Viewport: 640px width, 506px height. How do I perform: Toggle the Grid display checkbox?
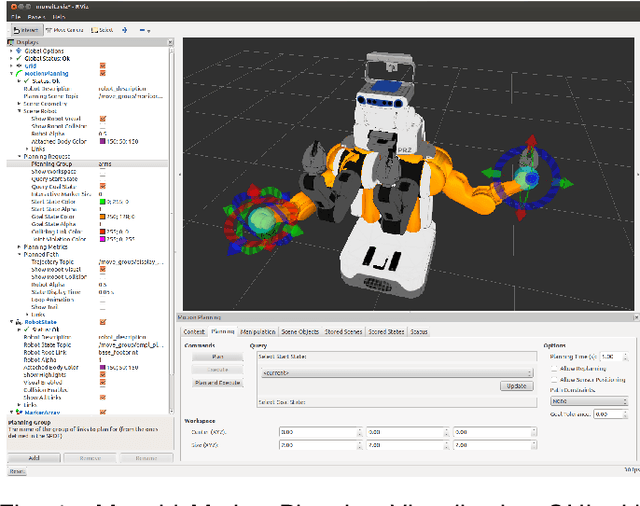point(103,66)
